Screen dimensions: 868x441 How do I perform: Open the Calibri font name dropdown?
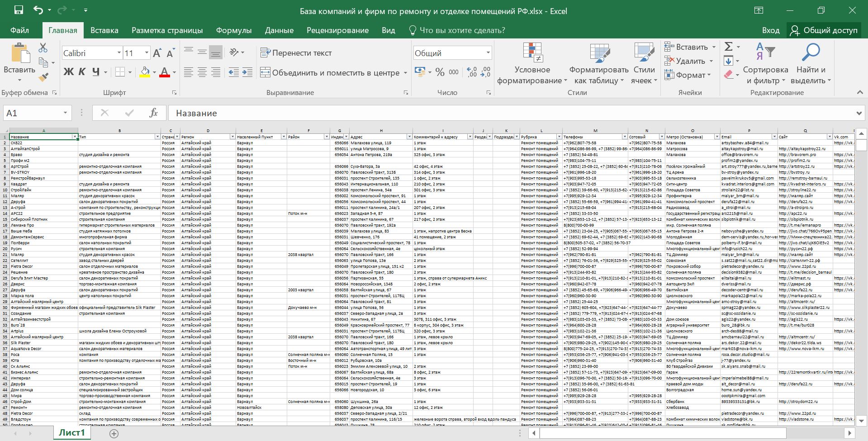coord(119,53)
